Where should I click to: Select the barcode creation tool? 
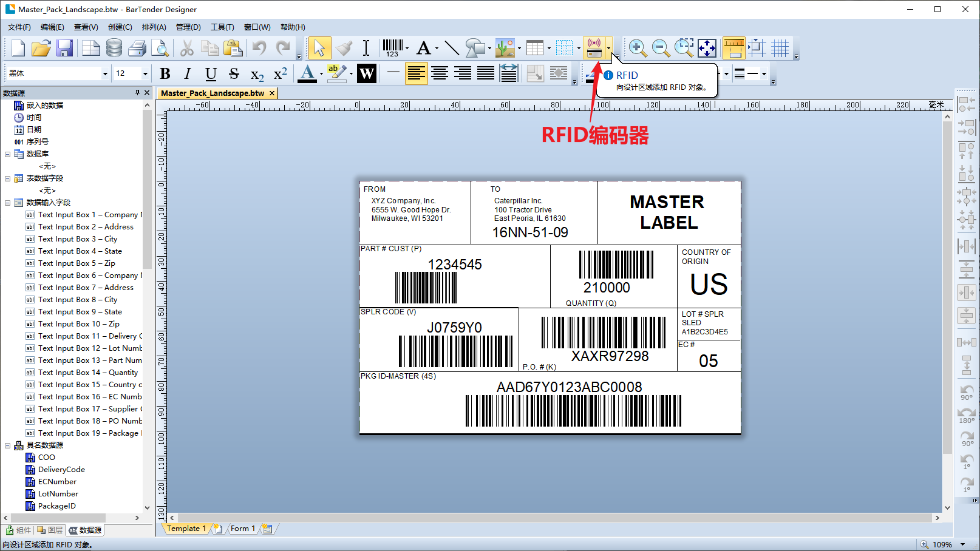pyautogui.click(x=392, y=48)
